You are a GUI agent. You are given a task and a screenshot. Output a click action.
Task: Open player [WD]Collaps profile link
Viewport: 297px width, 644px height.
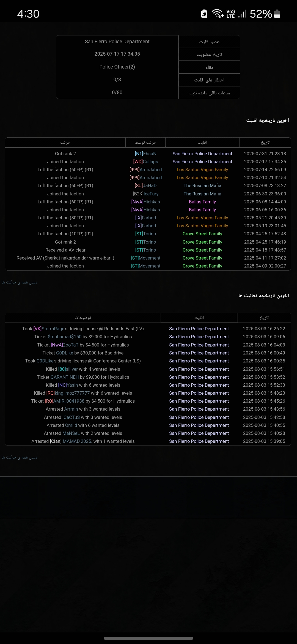(145, 162)
